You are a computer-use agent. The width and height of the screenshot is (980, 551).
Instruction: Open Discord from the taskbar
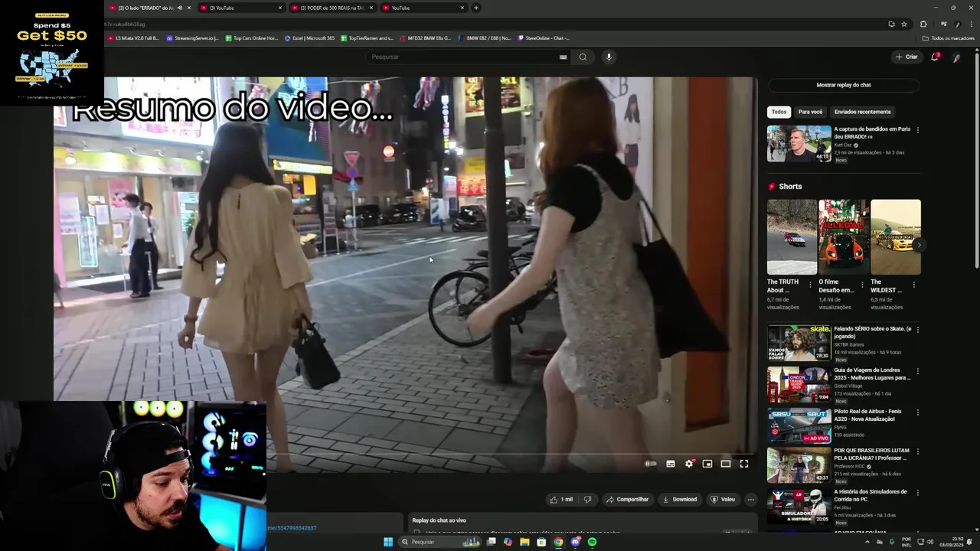point(575,542)
